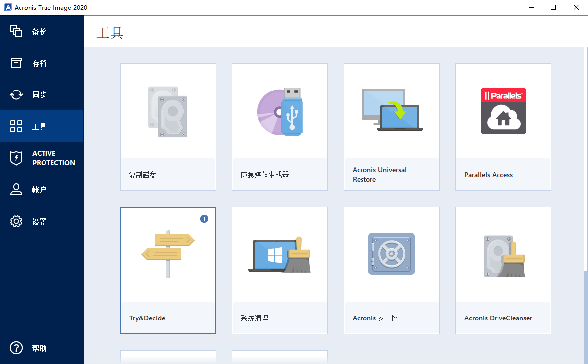Click the Acronis 安全区 tile label
Image resolution: width=588 pixels, height=364 pixels.
pos(375,318)
